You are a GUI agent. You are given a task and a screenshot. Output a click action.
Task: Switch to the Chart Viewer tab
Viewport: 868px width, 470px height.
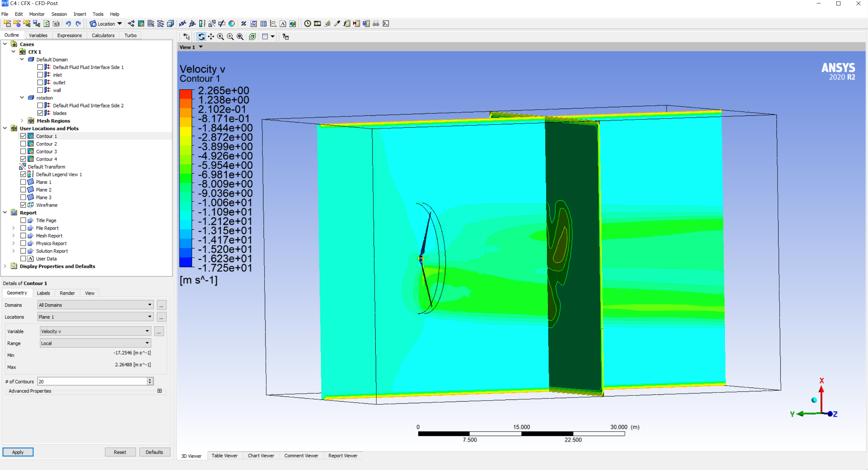[x=261, y=456]
